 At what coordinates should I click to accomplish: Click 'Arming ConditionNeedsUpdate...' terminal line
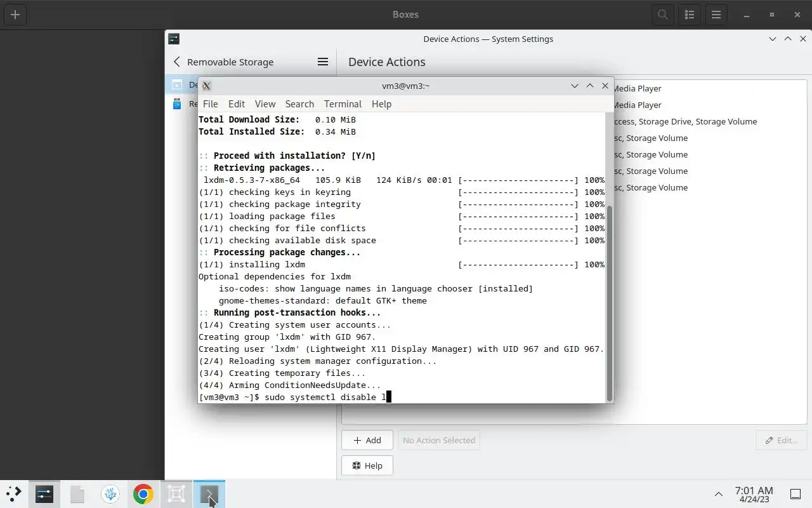pyautogui.click(x=290, y=385)
